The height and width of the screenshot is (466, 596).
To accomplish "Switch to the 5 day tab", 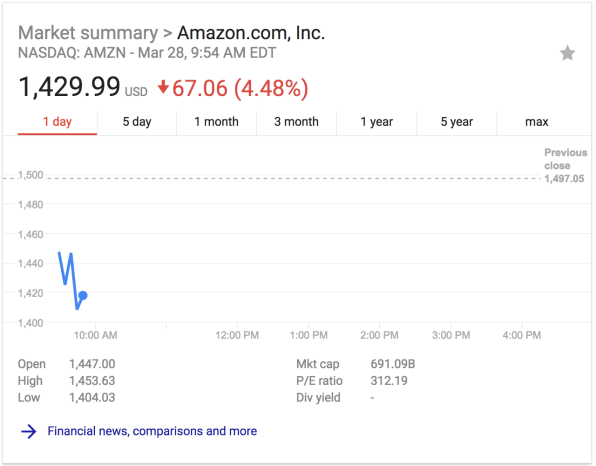I will 137,122.
